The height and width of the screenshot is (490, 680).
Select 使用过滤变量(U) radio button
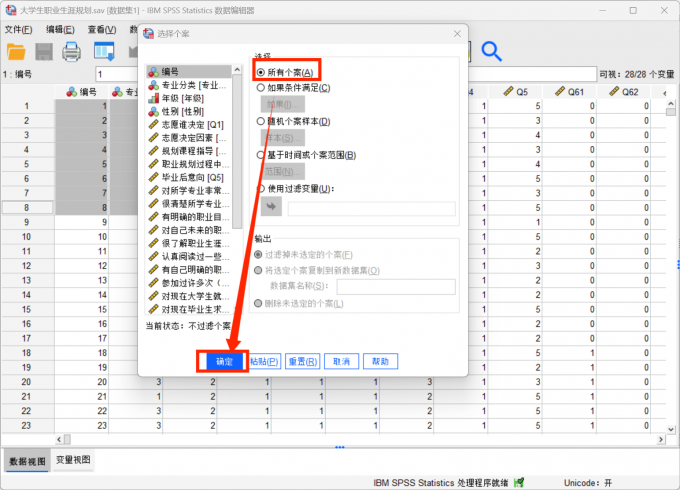(261, 189)
